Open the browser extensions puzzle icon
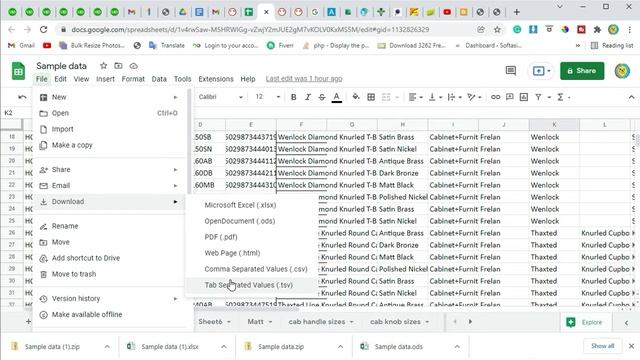Image resolution: width=640 pixels, height=360 pixels. pyautogui.click(x=597, y=29)
